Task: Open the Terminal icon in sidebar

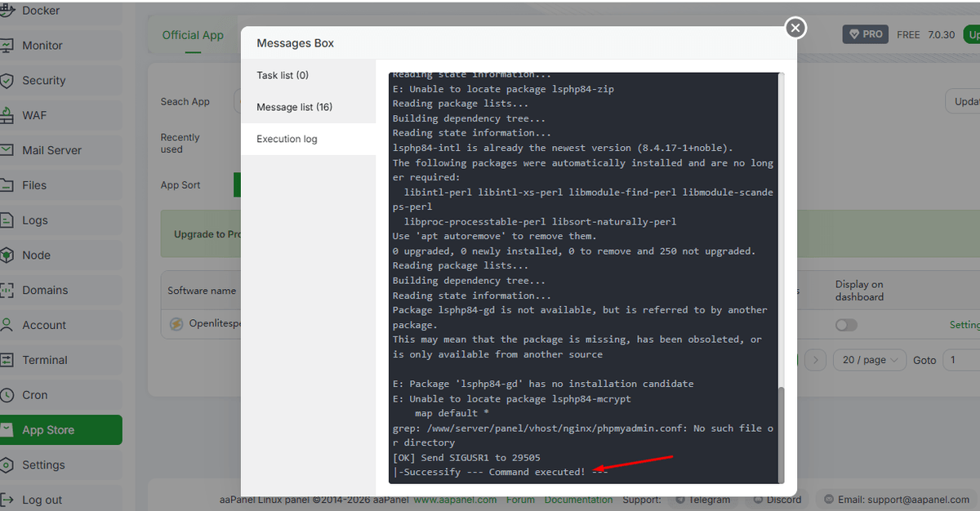Action: pos(7,360)
